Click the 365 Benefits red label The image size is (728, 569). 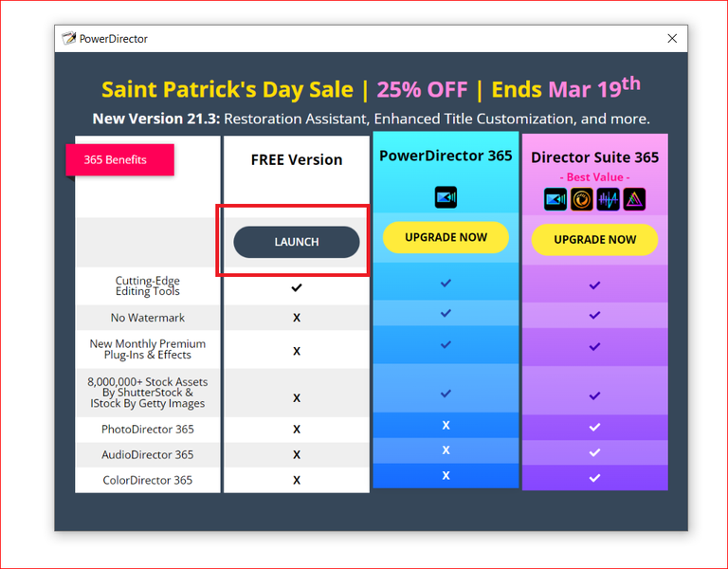point(120,159)
